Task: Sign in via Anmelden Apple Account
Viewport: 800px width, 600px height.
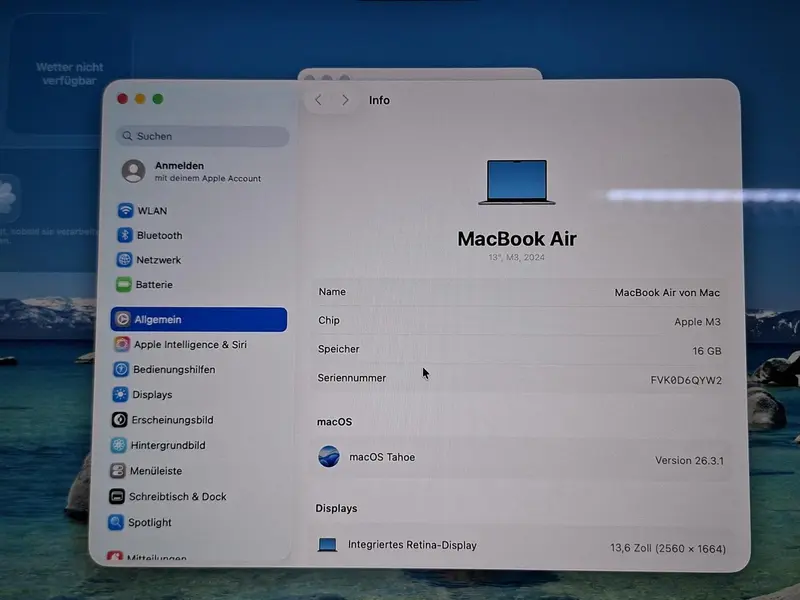Action: tap(203, 171)
